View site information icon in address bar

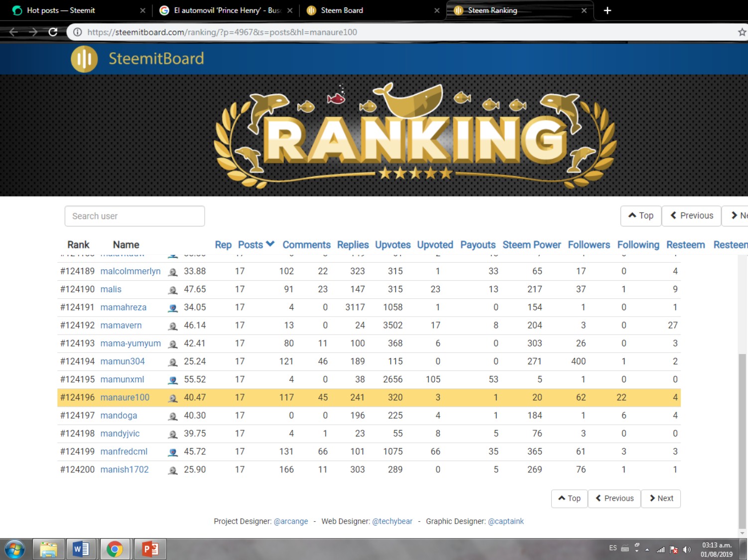(x=78, y=32)
